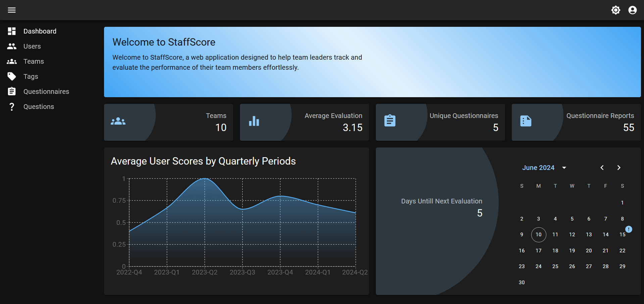Click the Questionnaire Reports value 55
Screen dimensions: 644x304
tap(629, 128)
